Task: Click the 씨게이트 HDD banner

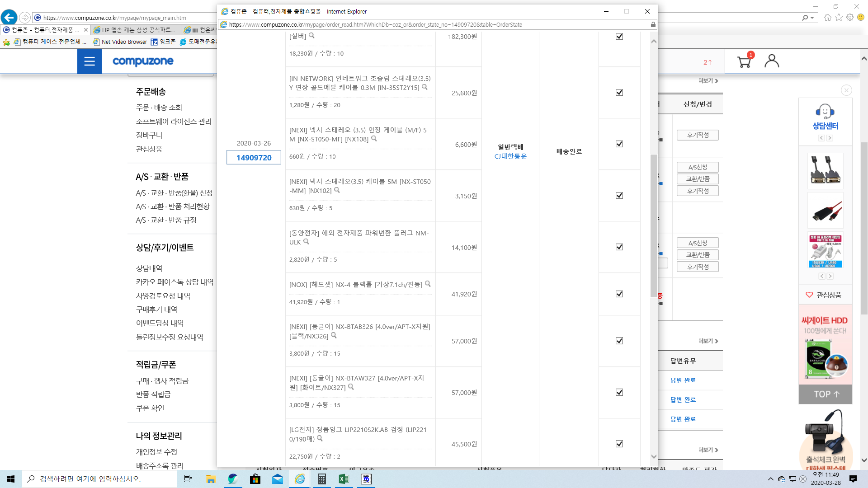Action: [x=825, y=344]
